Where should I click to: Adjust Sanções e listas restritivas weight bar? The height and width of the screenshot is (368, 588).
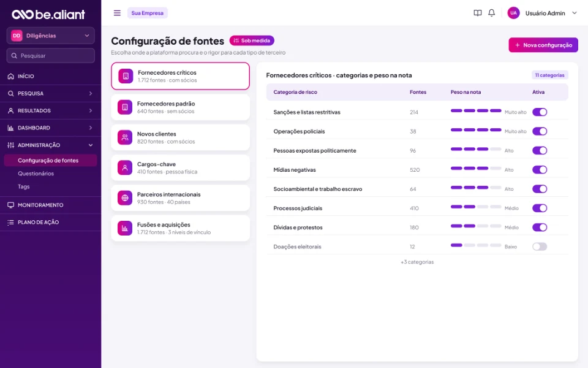(x=476, y=111)
